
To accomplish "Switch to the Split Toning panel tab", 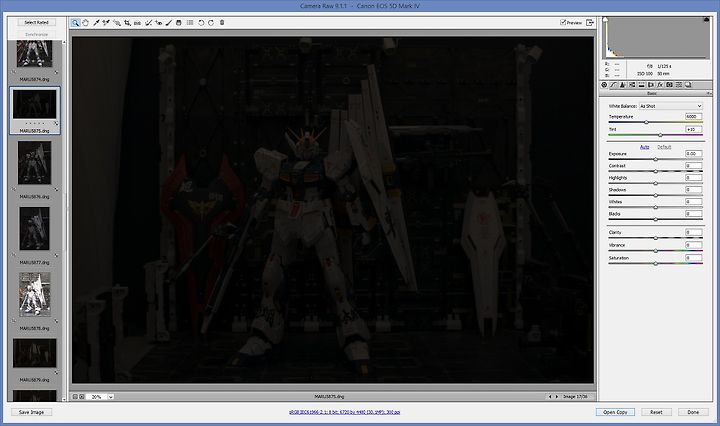I will 641,85.
